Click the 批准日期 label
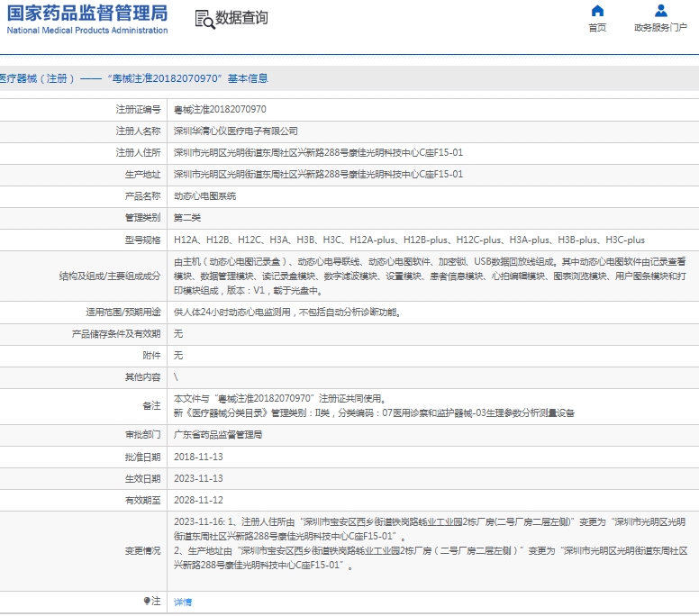 click(x=142, y=457)
